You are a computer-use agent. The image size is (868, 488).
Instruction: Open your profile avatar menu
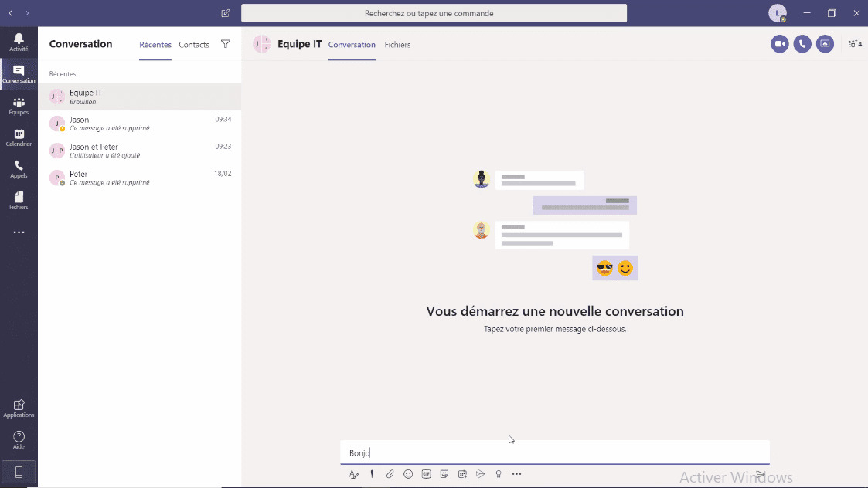(x=778, y=13)
